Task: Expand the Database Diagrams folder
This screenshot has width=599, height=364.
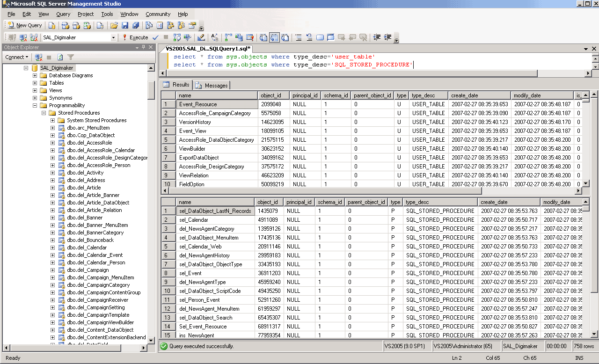Action: 35,75
